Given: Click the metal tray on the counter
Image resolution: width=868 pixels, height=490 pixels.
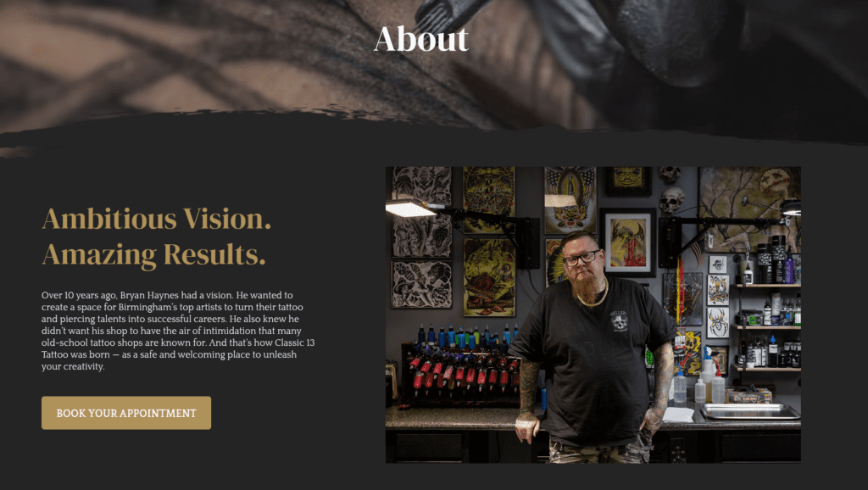Looking at the screenshot, I should click(749, 411).
